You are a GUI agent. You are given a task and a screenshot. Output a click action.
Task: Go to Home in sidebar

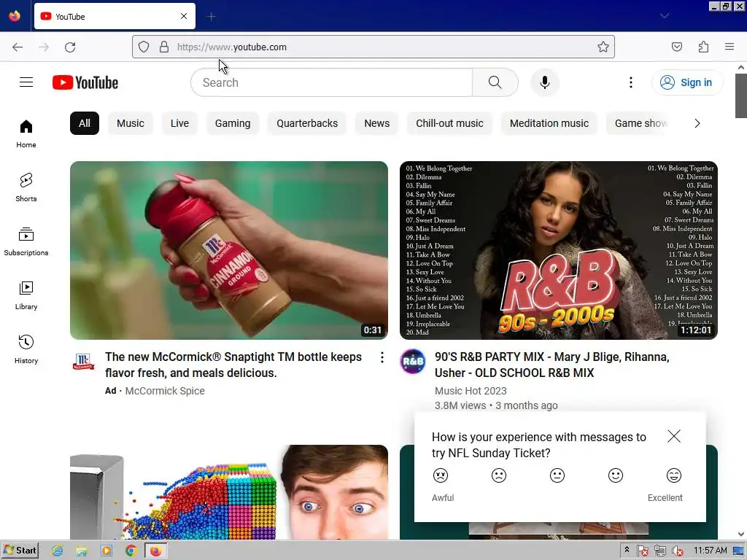[x=26, y=134]
